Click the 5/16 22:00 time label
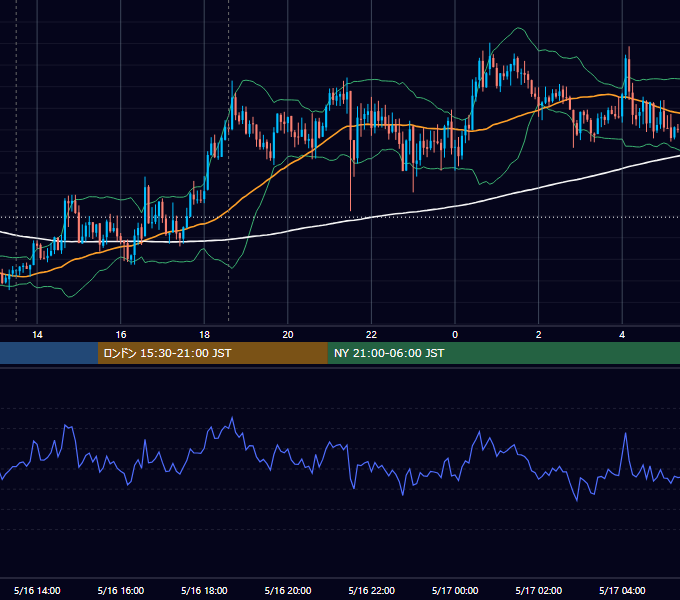Screen dimensions: 680x600 372,590
